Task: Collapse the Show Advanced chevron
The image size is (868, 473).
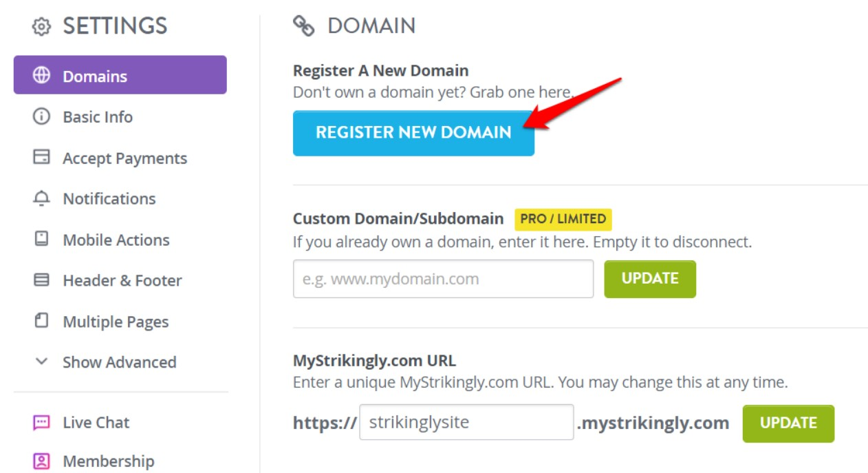Action: click(43, 361)
